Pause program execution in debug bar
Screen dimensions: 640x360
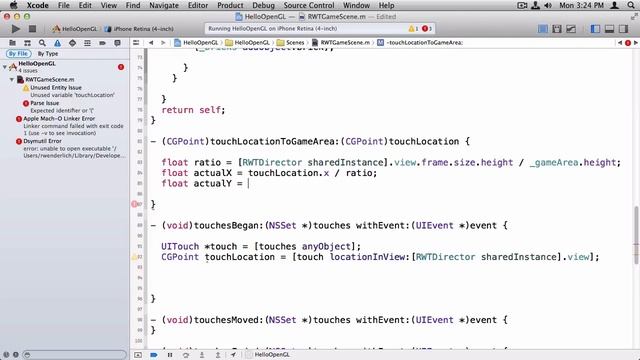click(170, 355)
